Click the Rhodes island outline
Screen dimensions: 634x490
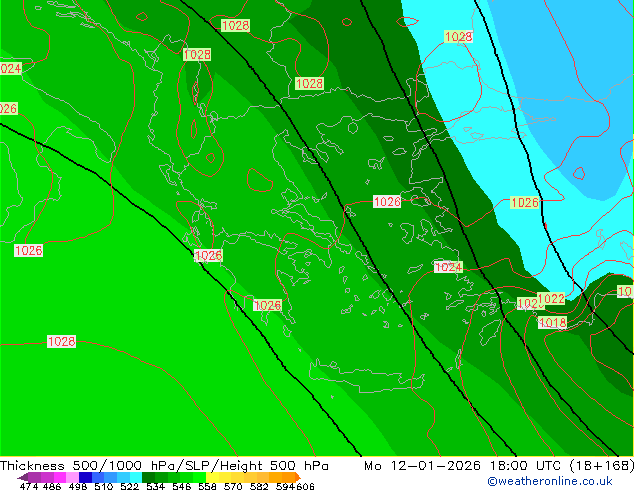490,332
